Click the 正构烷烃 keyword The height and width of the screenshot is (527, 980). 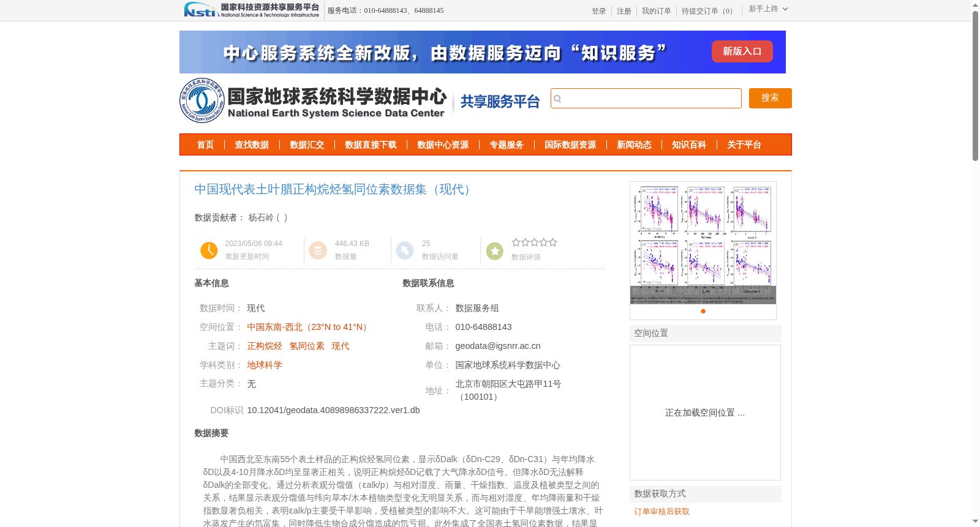pyautogui.click(x=265, y=346)
